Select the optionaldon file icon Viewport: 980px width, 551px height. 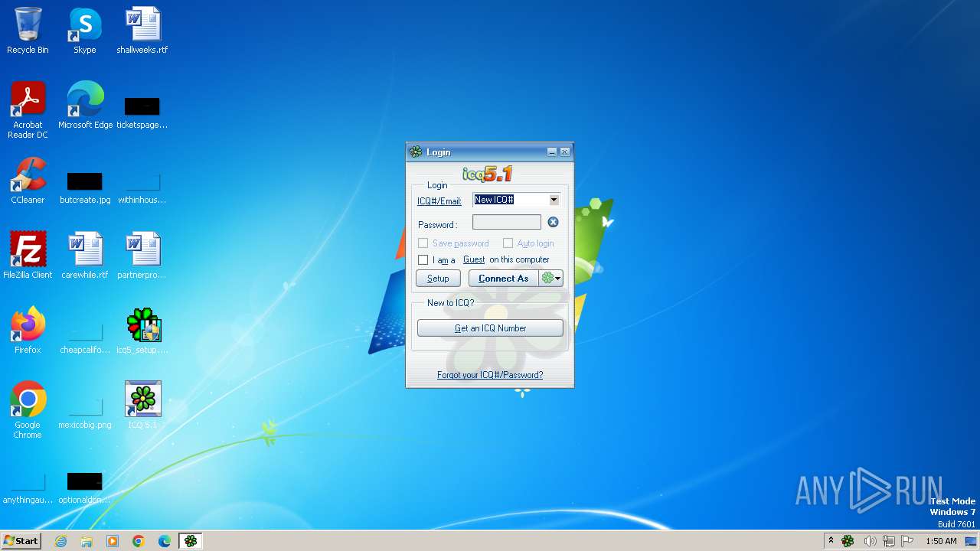[85, 481]
